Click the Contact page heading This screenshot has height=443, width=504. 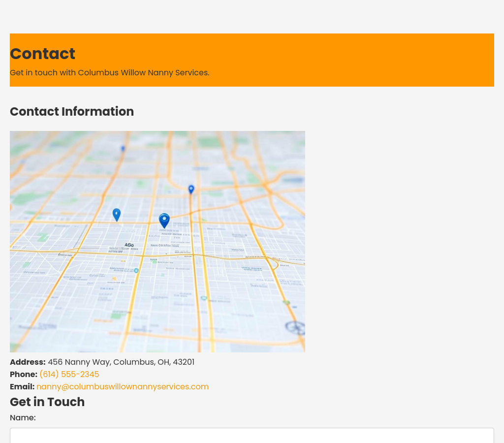coord(42,54)
